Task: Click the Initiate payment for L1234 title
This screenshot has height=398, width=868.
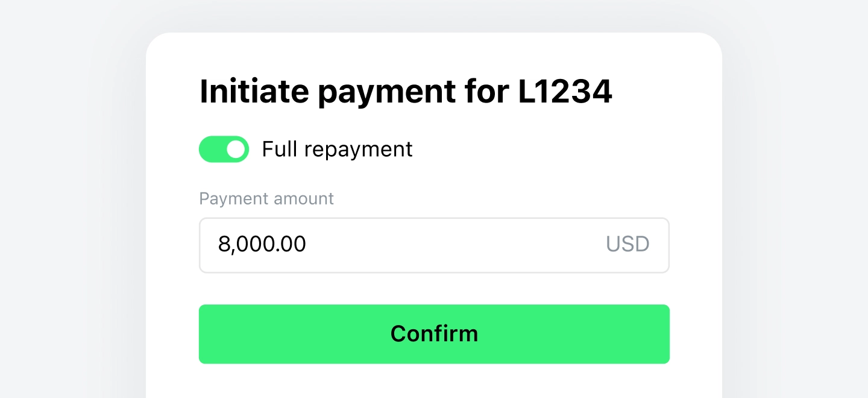Action: [x=406, y=91]
